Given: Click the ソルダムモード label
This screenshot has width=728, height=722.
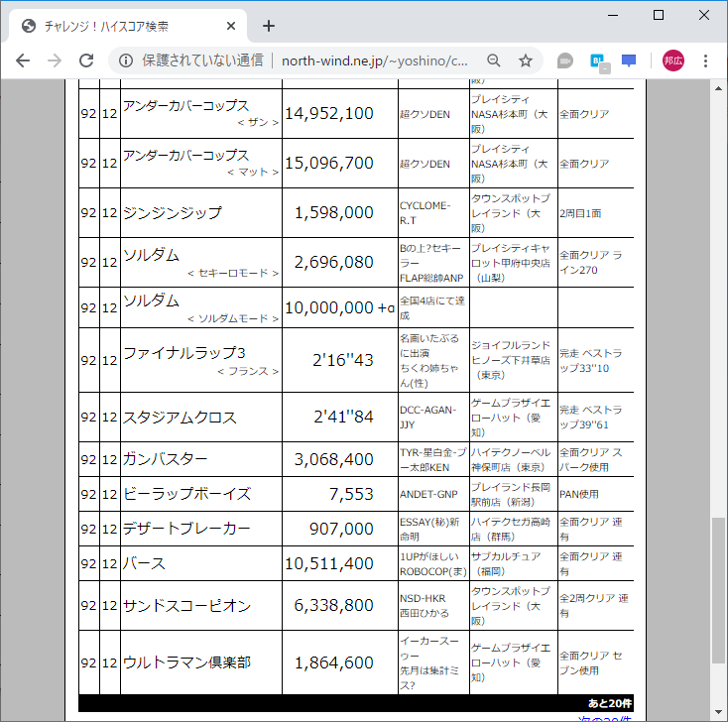Looking at the screenshot, I should pyautogui.click(x=233, y=318).
